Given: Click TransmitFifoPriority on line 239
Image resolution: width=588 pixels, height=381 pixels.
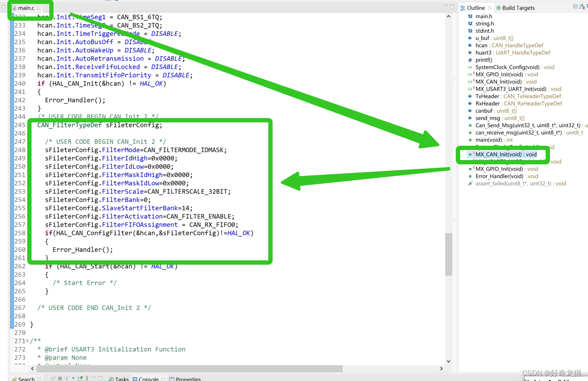Looking at the screenshot, I should [113, 75].
